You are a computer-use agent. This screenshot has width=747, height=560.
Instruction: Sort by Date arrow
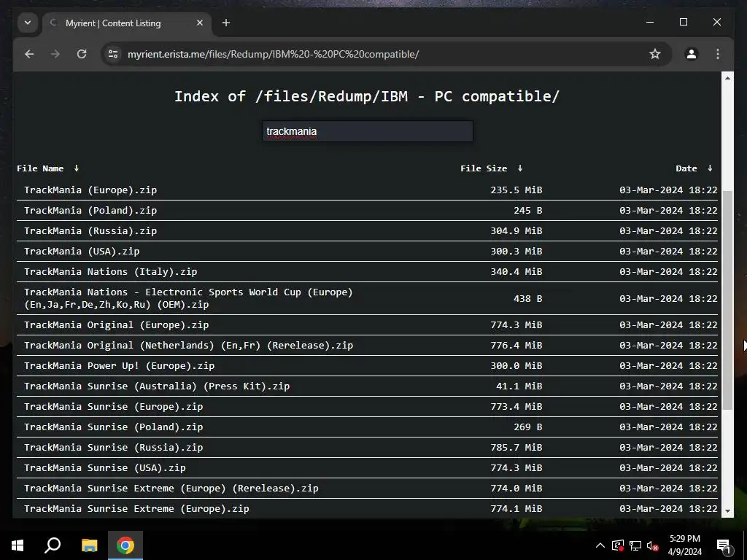click(x=710, y=168)
